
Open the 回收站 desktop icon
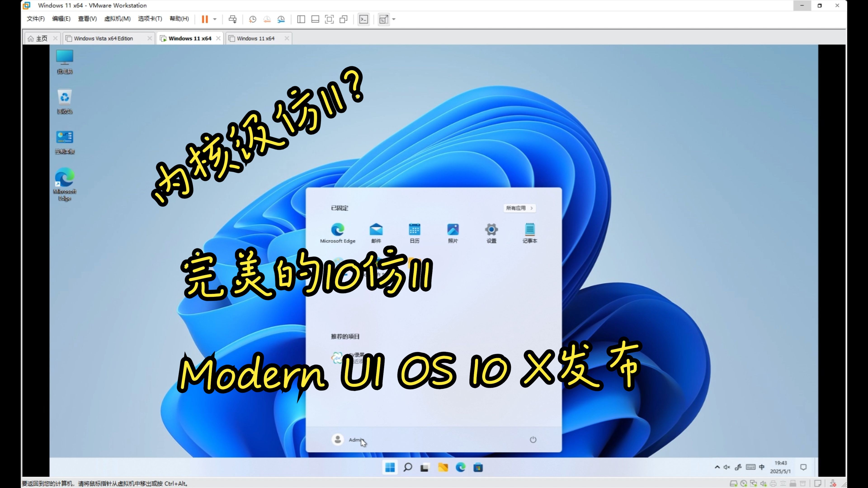point(64,101)
